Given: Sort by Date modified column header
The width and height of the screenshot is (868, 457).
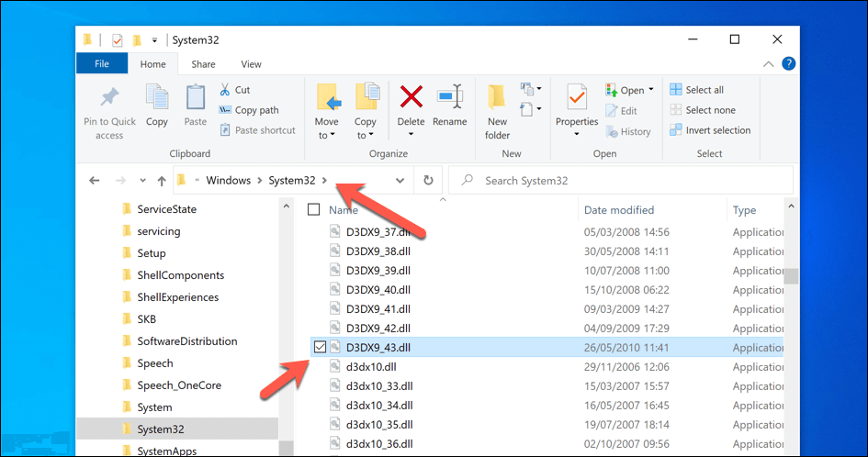Looking at the screenshot, I should 619,210.
